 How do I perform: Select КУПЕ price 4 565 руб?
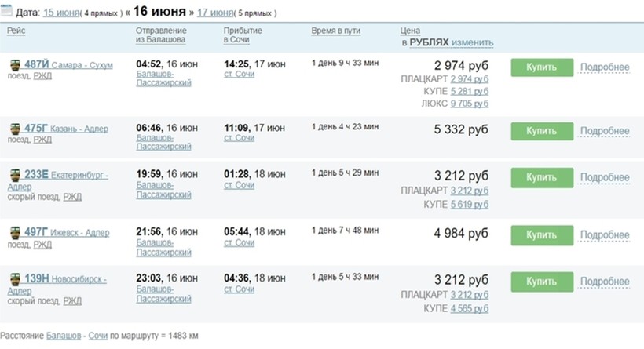pos(470,308)
